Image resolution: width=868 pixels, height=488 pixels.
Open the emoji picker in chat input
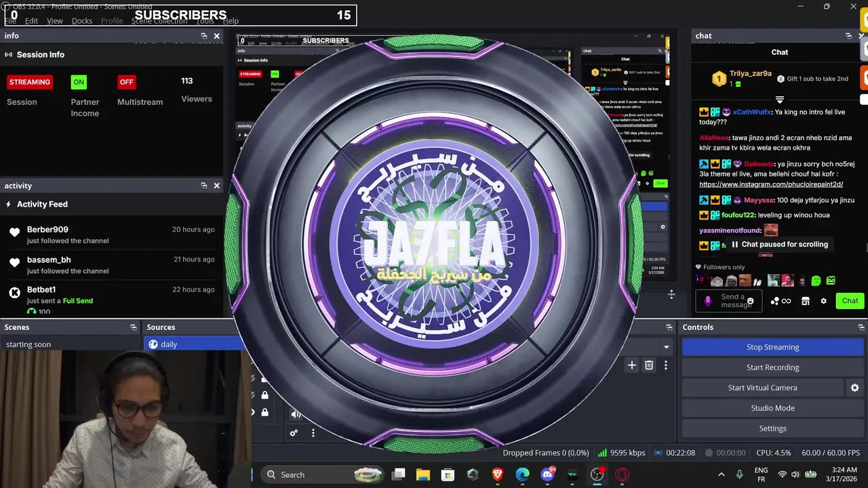tap(750, 301)
